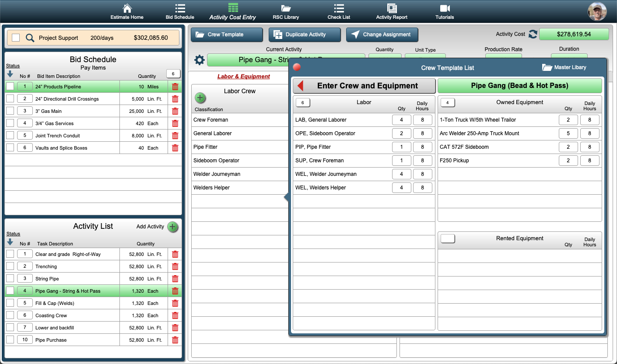Viewport: 617px width, 364px height.
Task: Toggle status checkbox for Joint Trench Conduit
Action: tap(10, 136)
